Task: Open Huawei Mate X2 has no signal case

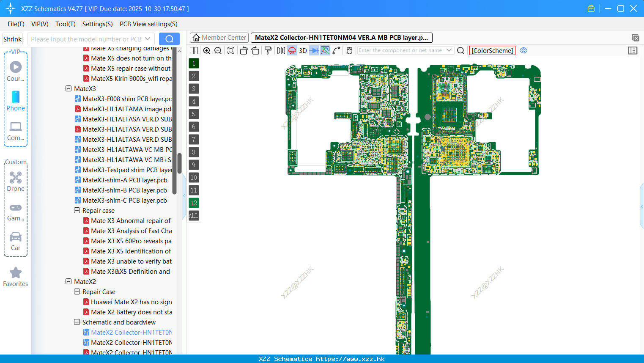Action: point(128,302)
